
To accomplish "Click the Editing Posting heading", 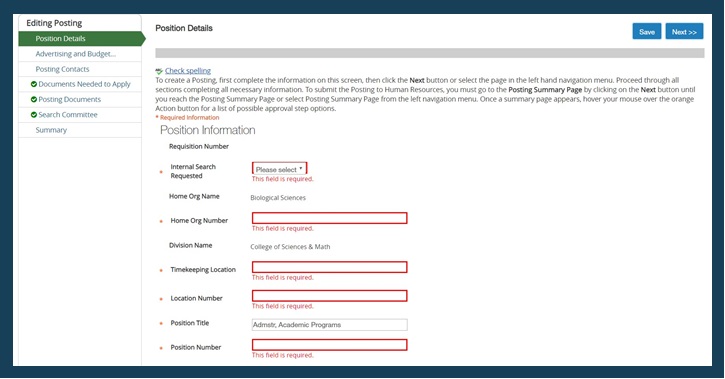I will [x=54, y=23].
